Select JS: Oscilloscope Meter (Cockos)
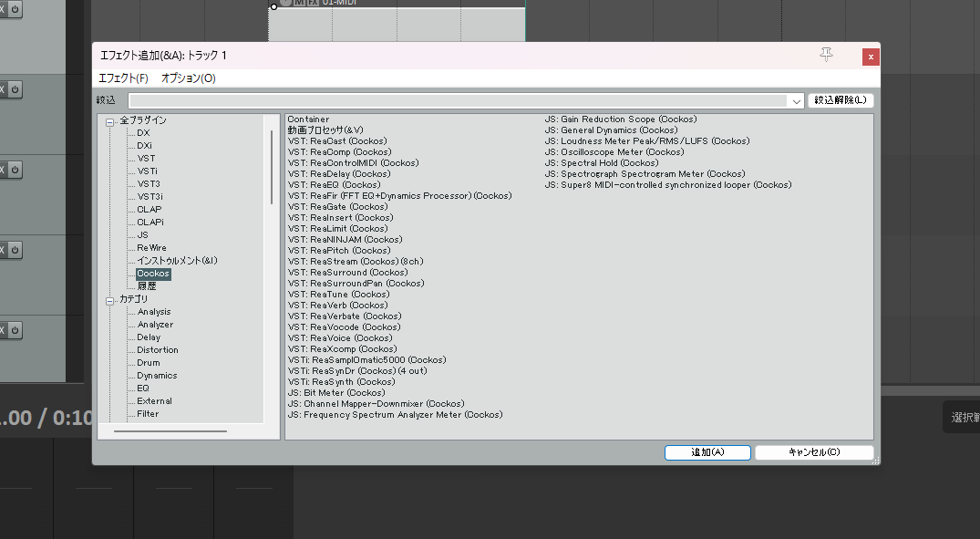The image size is (980, 539). coord(614,152)
